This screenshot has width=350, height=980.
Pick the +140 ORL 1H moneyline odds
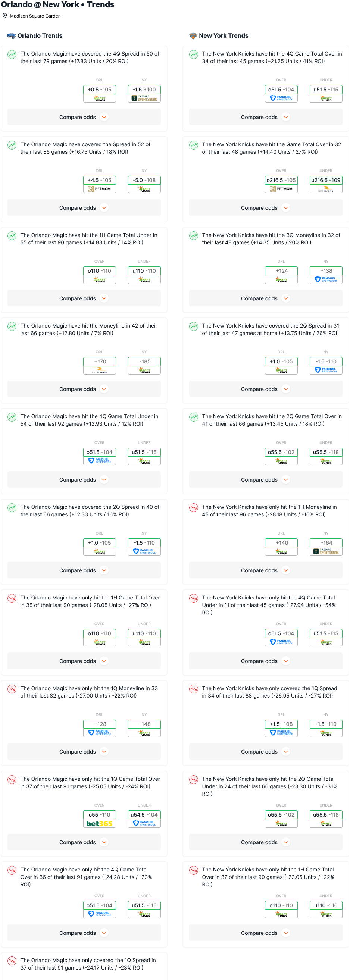[281, 543]
